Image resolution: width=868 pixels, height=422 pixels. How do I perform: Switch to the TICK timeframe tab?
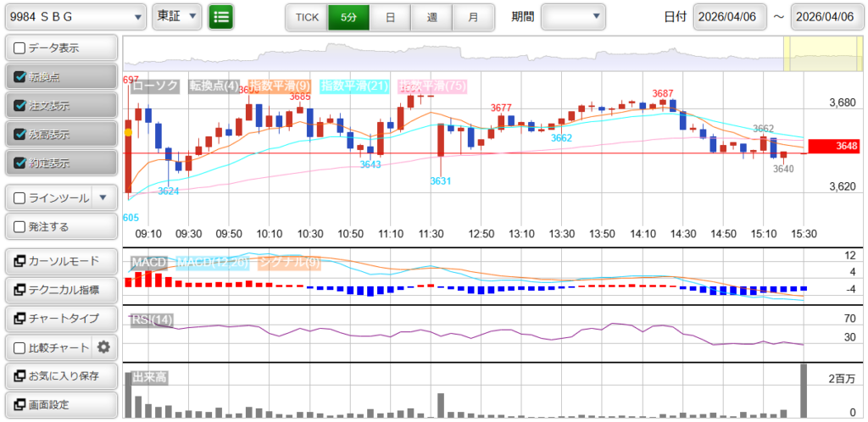click(x=306, y=16)
